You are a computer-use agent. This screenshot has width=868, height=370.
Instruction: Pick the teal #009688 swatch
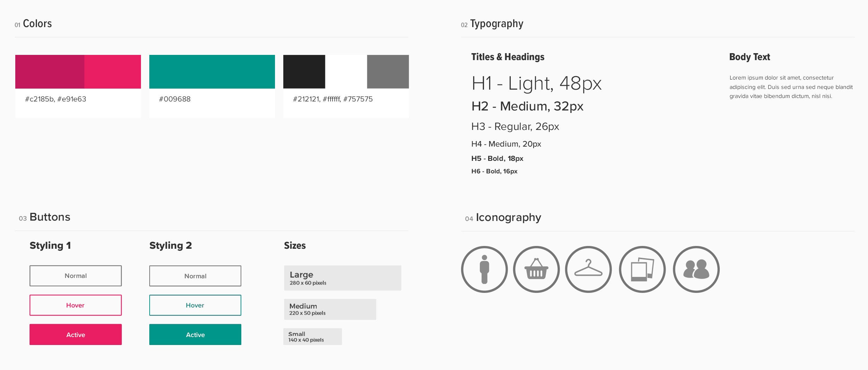click(x=212, y=72)
